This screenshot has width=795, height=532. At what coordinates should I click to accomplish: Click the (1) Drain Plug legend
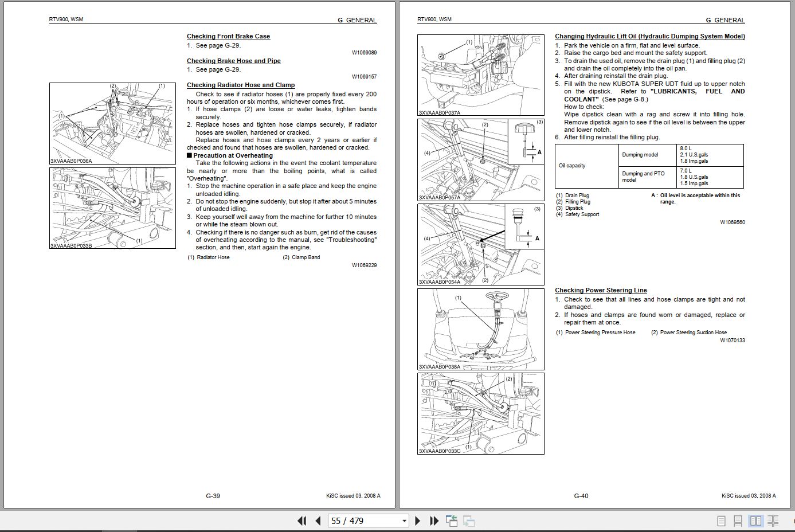573,195
